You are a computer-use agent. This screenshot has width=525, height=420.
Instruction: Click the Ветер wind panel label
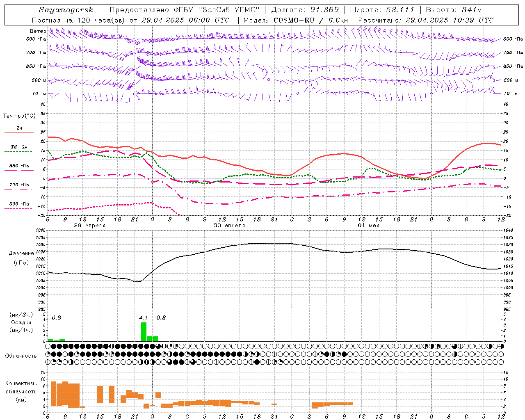38,31
